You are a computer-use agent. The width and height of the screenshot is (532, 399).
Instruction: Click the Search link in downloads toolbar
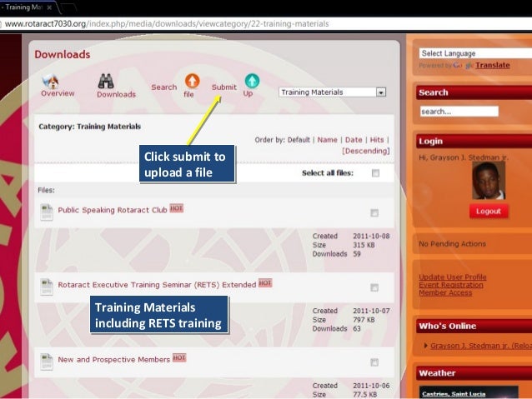pos(164,87)
